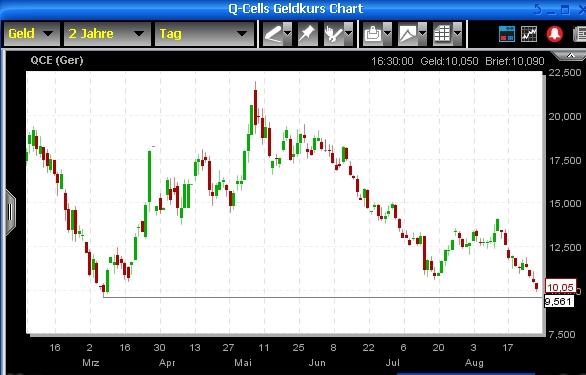586x375 pixels.
Task: Click the restore-back arrow in title bar
Action: click(x=538, y=9)
